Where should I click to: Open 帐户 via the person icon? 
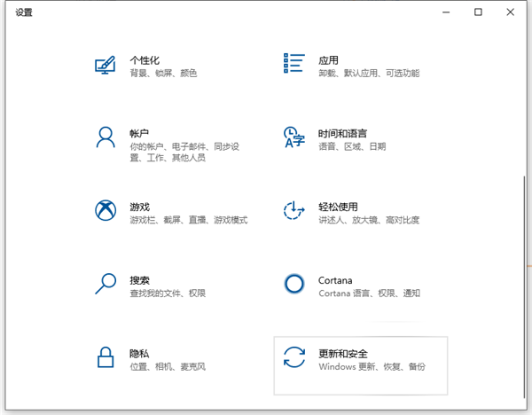click(x=106, y=137)
